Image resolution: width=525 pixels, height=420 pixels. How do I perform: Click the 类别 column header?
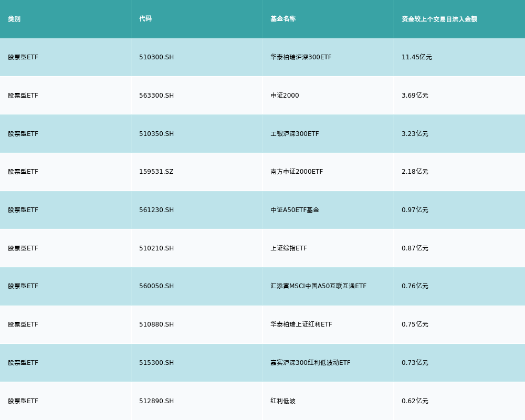pyautogui.click(x=14, y=19)
